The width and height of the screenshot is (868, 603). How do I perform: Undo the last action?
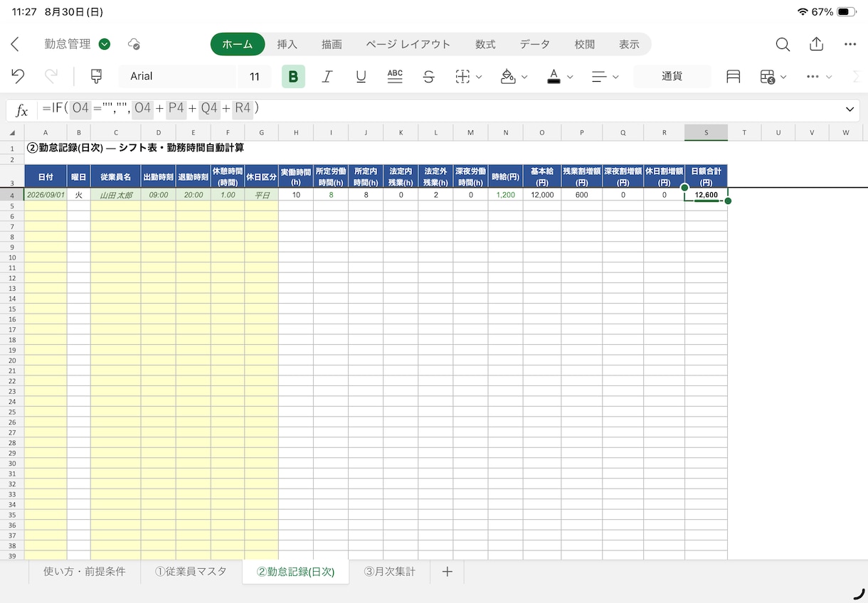pyautogui.click(x=18, y=76)
